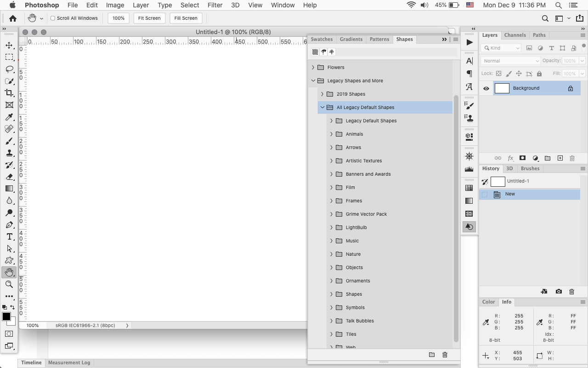Viewport: 588px width, 368px height.
Task: Open the layer blend mode dropdown
Action: pos(510,60)
